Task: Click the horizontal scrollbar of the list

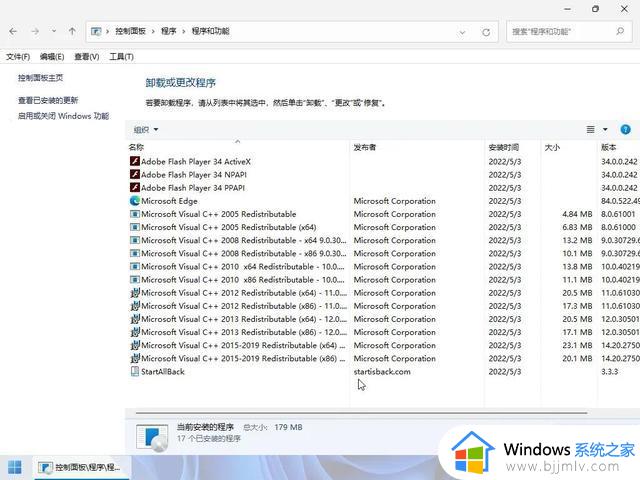Action: click(361, 413)
